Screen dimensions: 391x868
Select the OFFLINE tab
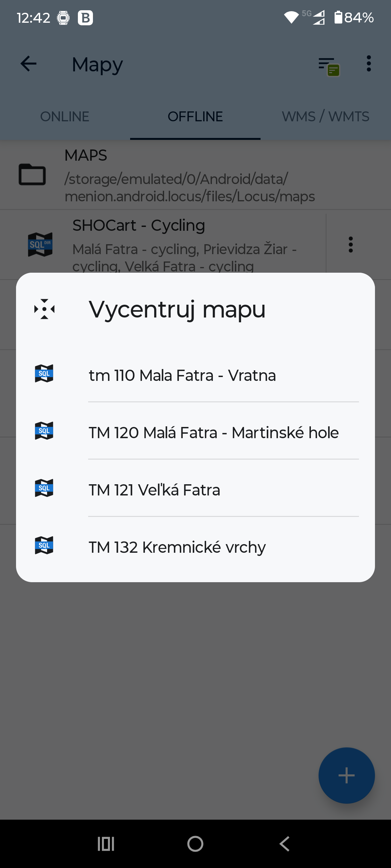coord(195,117)
